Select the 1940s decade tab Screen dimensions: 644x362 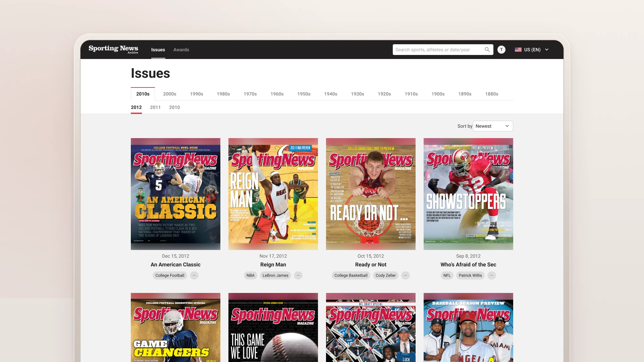pyautogui.click(x=331, y=94)
